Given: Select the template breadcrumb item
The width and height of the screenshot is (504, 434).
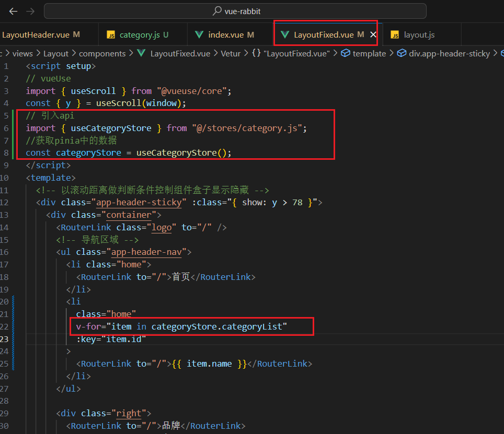Looking at the screenshot, I should click(x=369, y=53).
